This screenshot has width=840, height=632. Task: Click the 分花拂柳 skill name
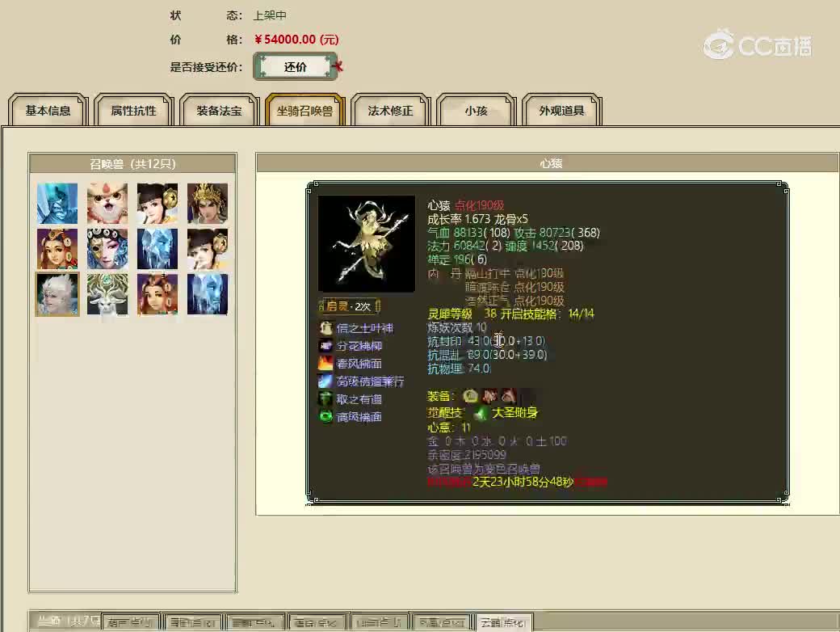[x=359, y=346]
